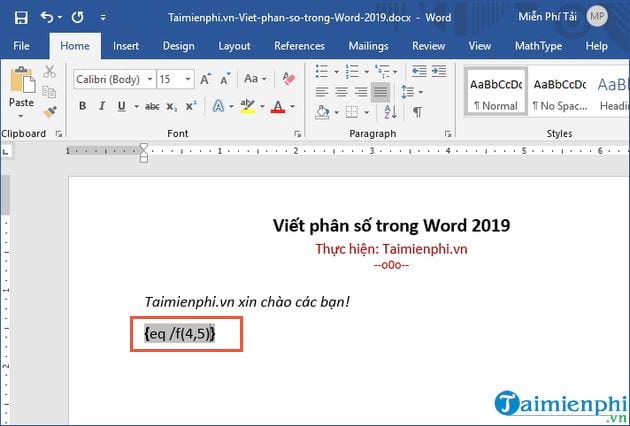
Task: Apply a multilevel list
Action: point(382,72)
